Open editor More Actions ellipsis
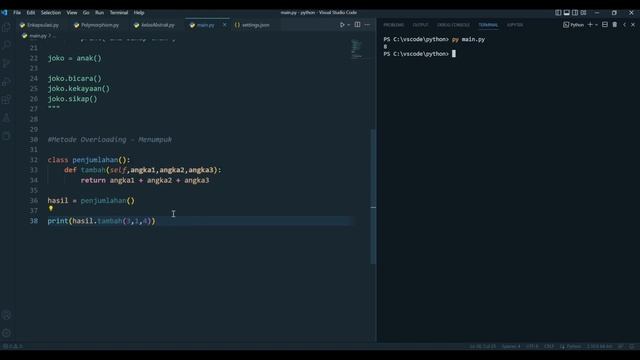Screen dimensions: 640x360 [367, 25]
